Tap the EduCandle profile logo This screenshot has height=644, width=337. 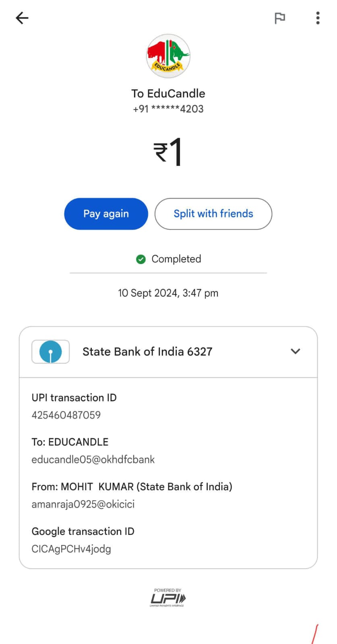168,56
